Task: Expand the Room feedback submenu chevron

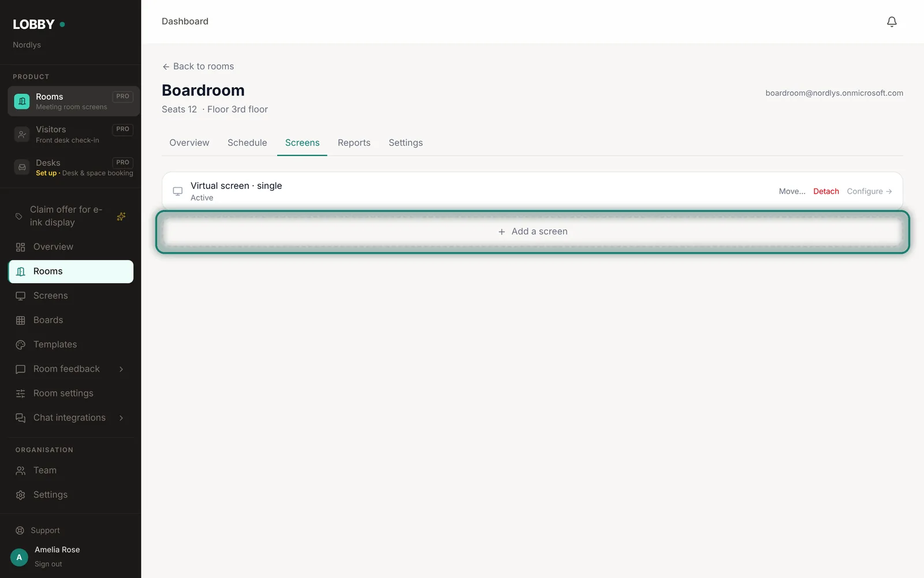Action: click(121, 369)
